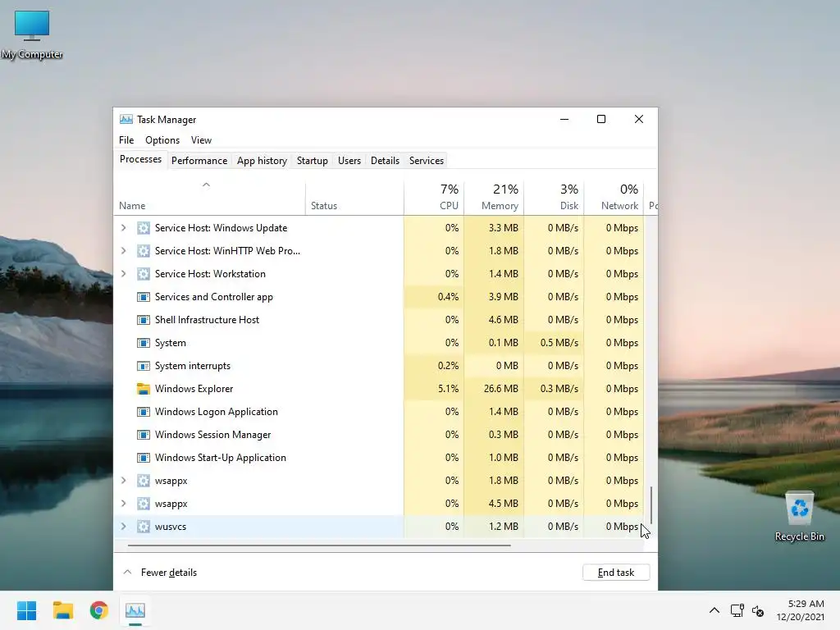Switch to the App history tab
Viewport: 840px width, 630px height.
coord(262,161)
